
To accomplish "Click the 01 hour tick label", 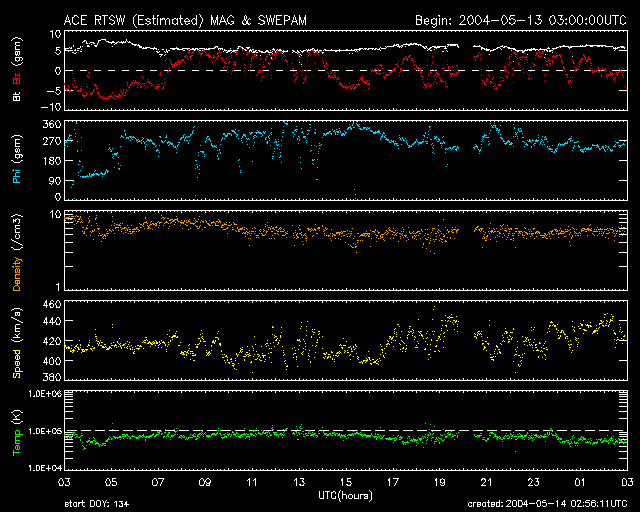I will (579, 483).
